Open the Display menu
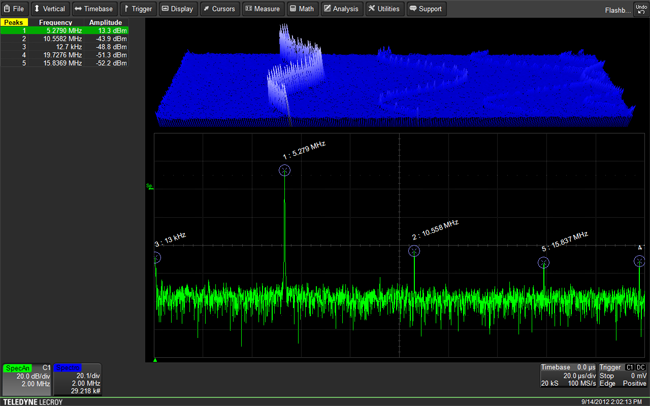650x406 pixels. pyautogui.click(x=177, y=9)
